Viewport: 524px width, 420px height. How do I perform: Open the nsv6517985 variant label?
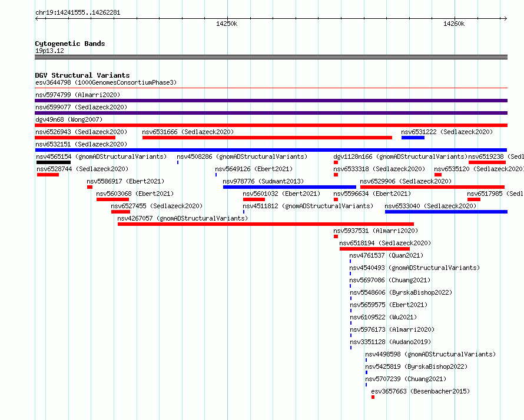pos(495,194)
